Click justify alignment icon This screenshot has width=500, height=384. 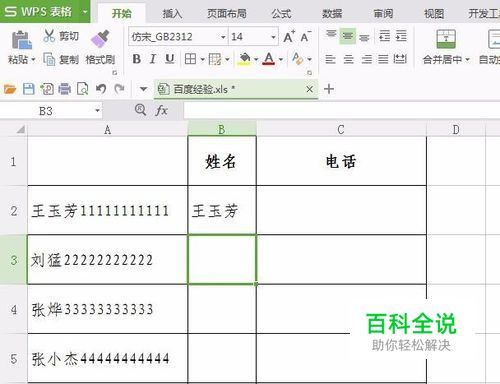tap(383, 59)
